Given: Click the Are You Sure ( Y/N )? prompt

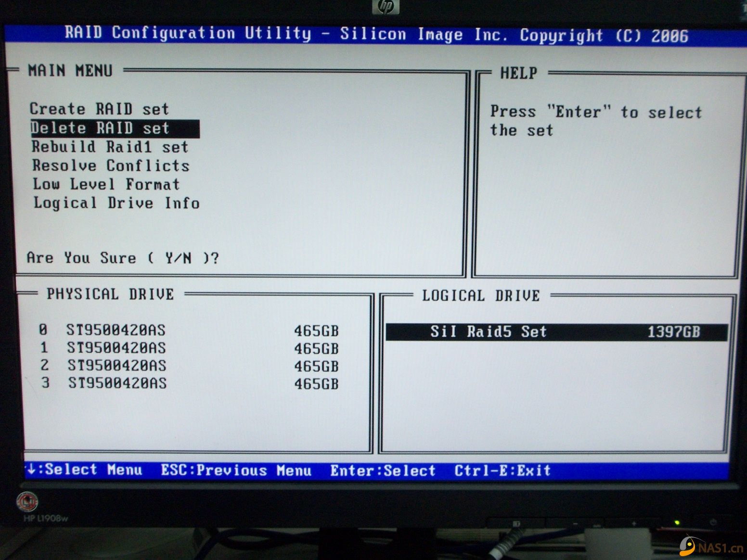Looking at the screenshot, I should pos(123,258).
